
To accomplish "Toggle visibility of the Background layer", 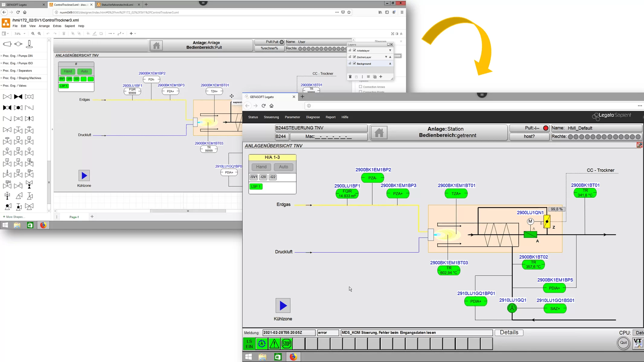I will 354,63.
